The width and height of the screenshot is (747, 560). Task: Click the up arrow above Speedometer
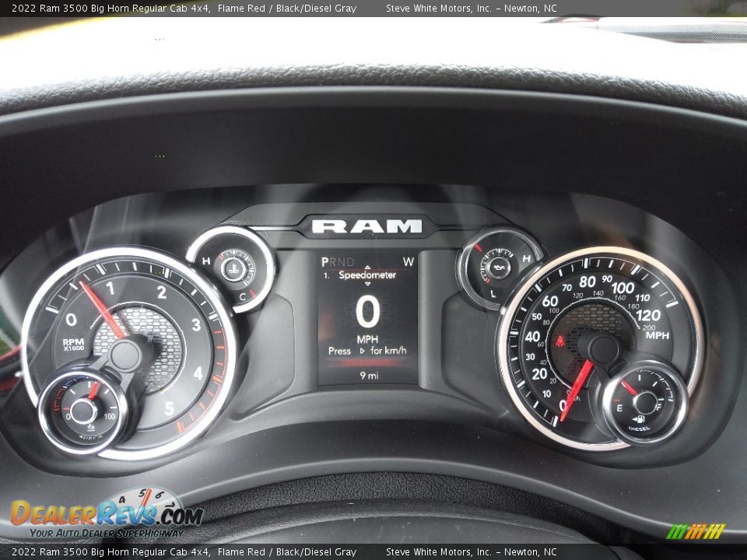coord(367,267)
